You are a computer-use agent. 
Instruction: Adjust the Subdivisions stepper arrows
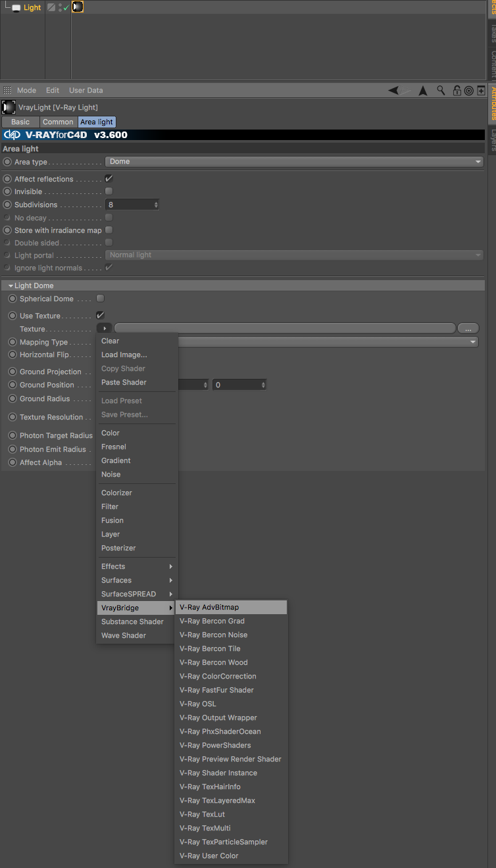point(156,205)
